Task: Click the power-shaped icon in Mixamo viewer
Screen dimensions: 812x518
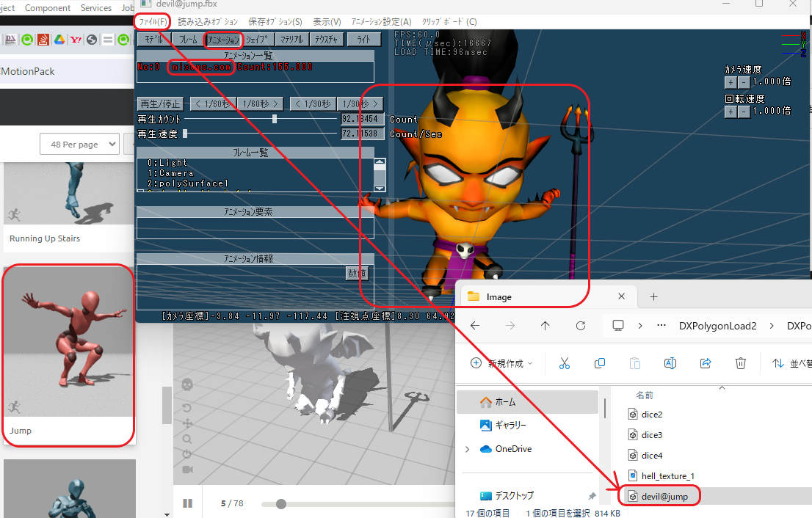Action: coord(187,454)
